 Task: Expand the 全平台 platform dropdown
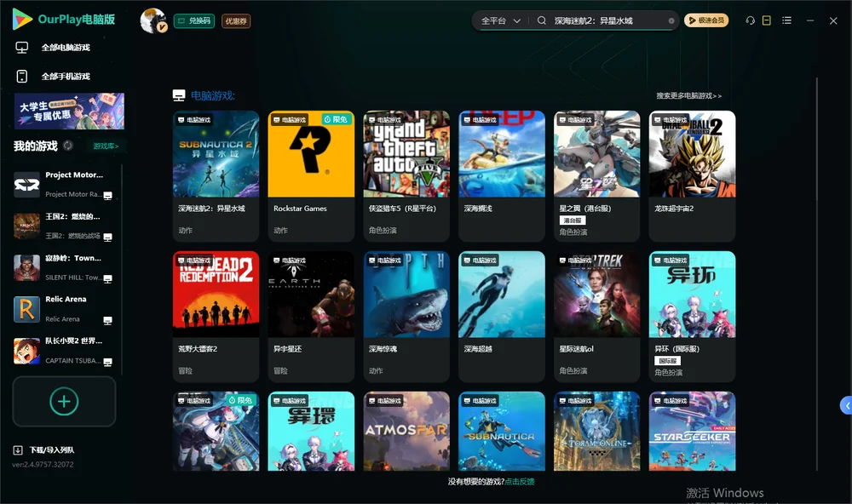500,20
